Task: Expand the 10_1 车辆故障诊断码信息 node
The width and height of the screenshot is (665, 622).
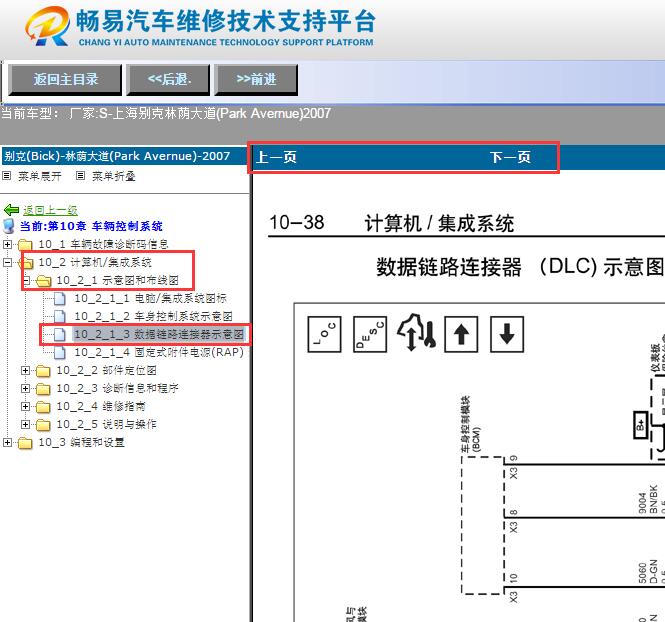Action: (x=7, y=244)
